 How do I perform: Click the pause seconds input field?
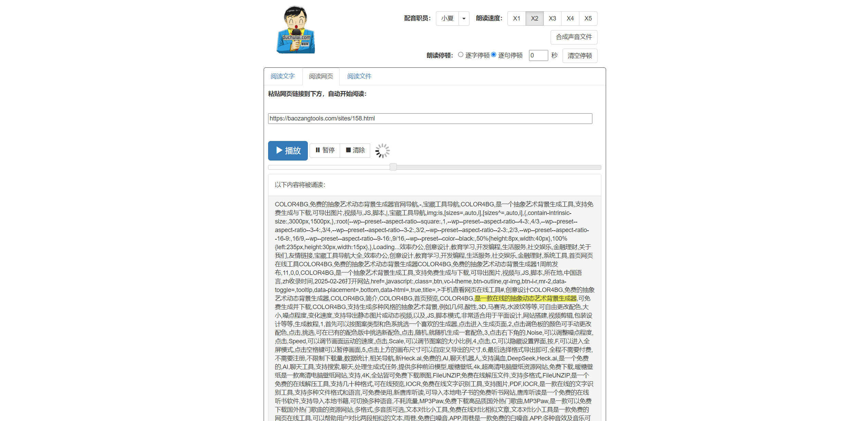pyautogui.click(x=538, y=55)
